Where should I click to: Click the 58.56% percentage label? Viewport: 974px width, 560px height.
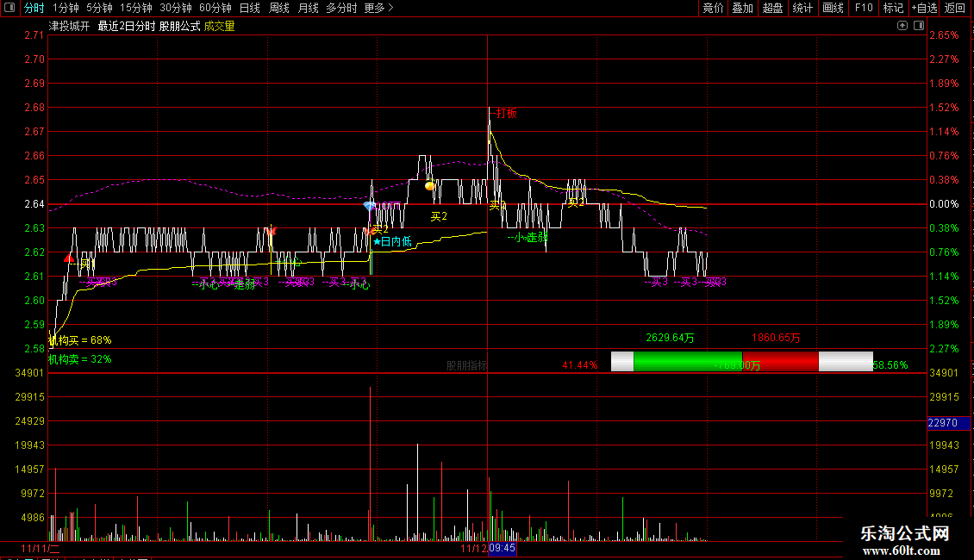tap(890, 365)
